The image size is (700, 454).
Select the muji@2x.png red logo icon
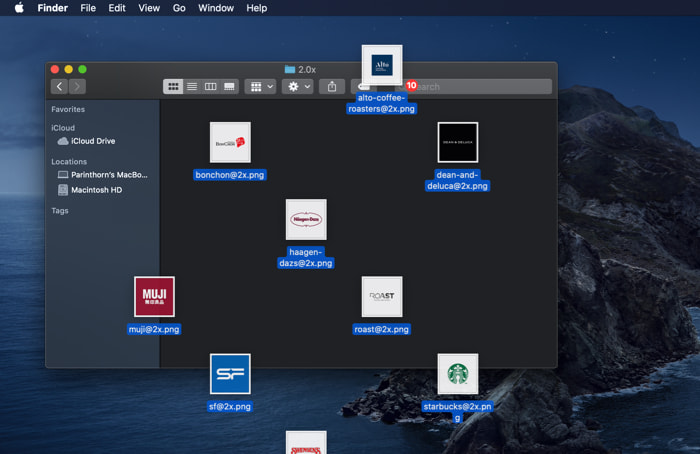click(154, 297)
